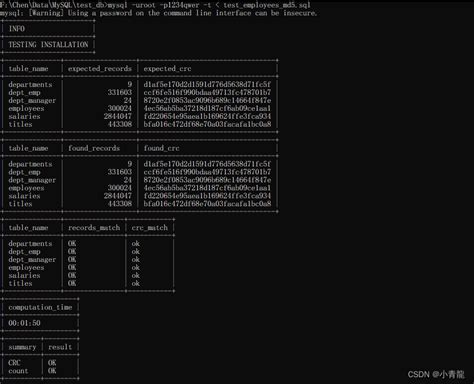This screenshot has width=474, height=384.
Task: Click the OK result for count
Action: (52, 371)
